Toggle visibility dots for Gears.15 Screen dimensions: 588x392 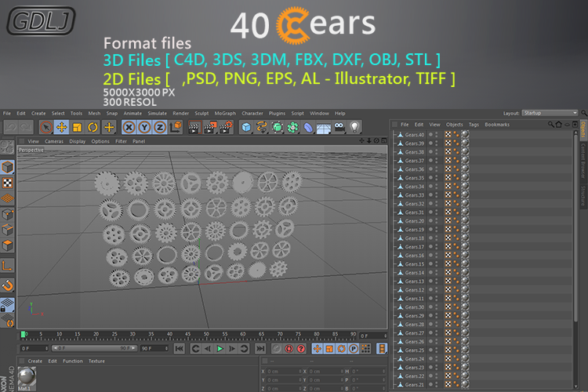point(437,264)
